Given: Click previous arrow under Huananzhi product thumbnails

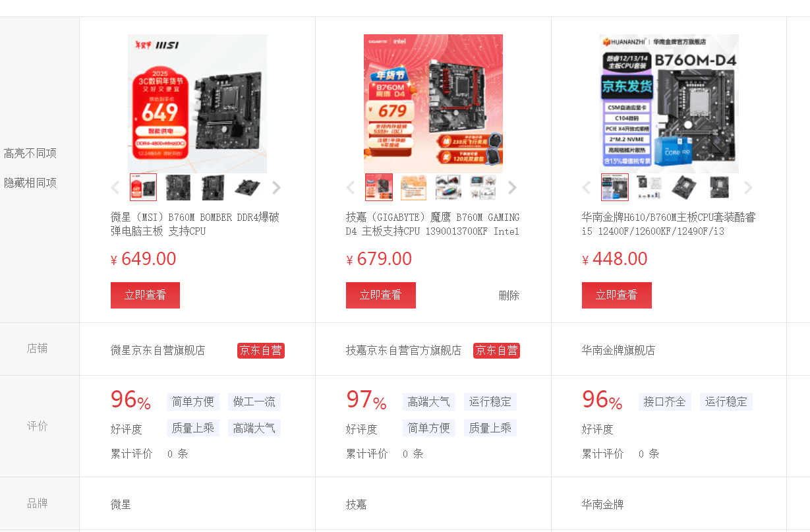Looking at the screenshot, I should pyautogui.click(x=587, y=188).
